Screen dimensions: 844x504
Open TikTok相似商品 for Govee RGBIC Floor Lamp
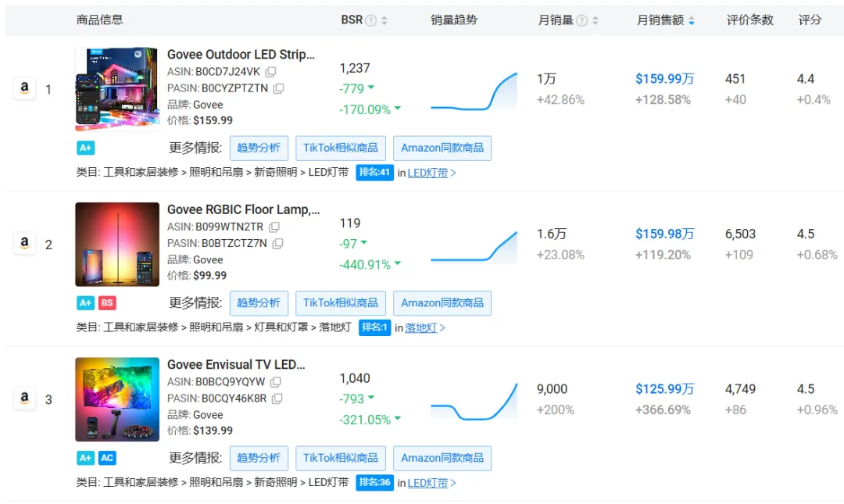click(x=341, y=303)
